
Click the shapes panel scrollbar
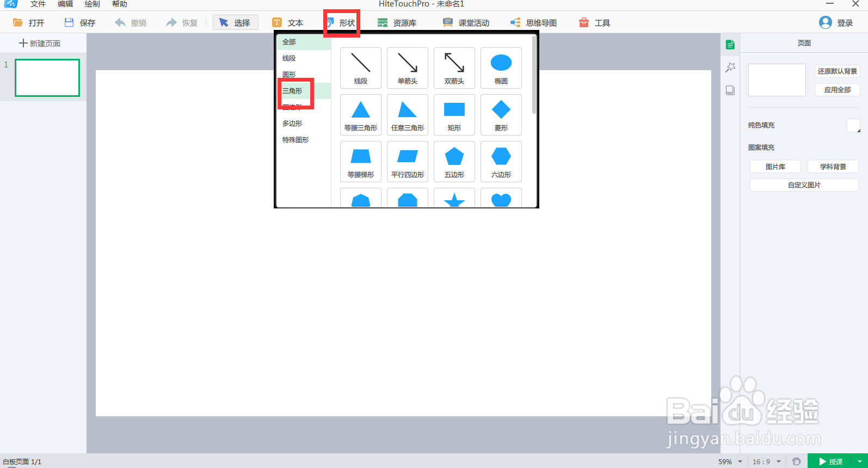pos(534,75)
